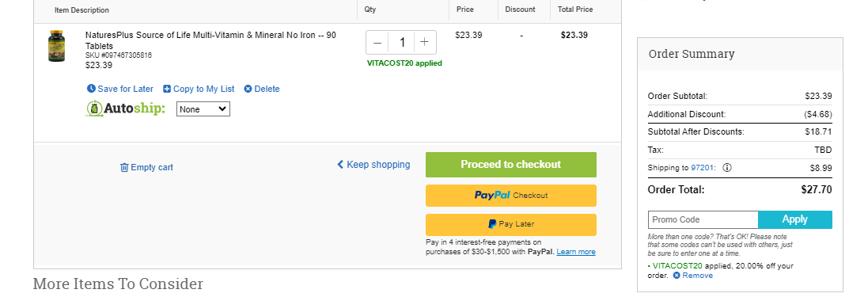
Task: Click the shipping info circle icon
Action: pyautogui.click(x=727, y=167)
